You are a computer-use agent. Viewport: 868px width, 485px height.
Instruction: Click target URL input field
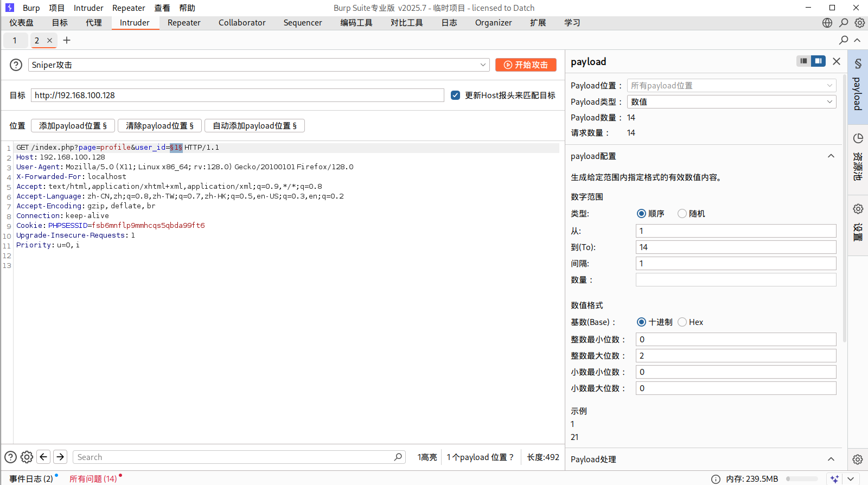238,95
